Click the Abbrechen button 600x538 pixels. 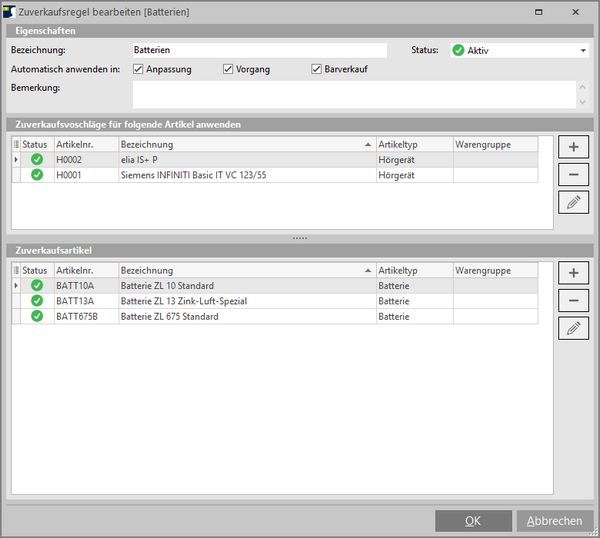coord(554,521)
